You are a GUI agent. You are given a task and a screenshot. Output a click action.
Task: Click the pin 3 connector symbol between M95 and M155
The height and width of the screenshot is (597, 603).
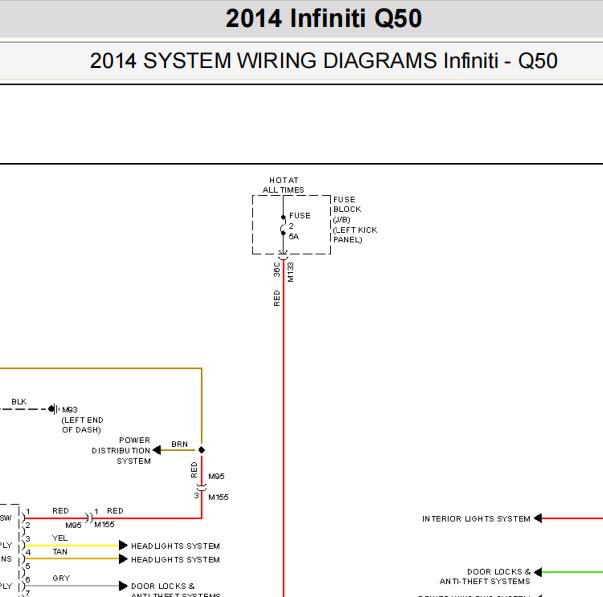tap(202, 488)
